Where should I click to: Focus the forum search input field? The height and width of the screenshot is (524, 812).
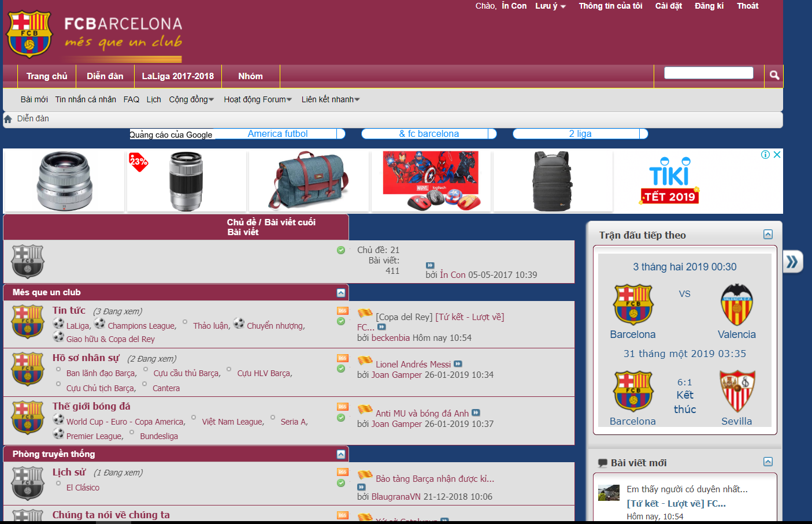tap(709, 73)
